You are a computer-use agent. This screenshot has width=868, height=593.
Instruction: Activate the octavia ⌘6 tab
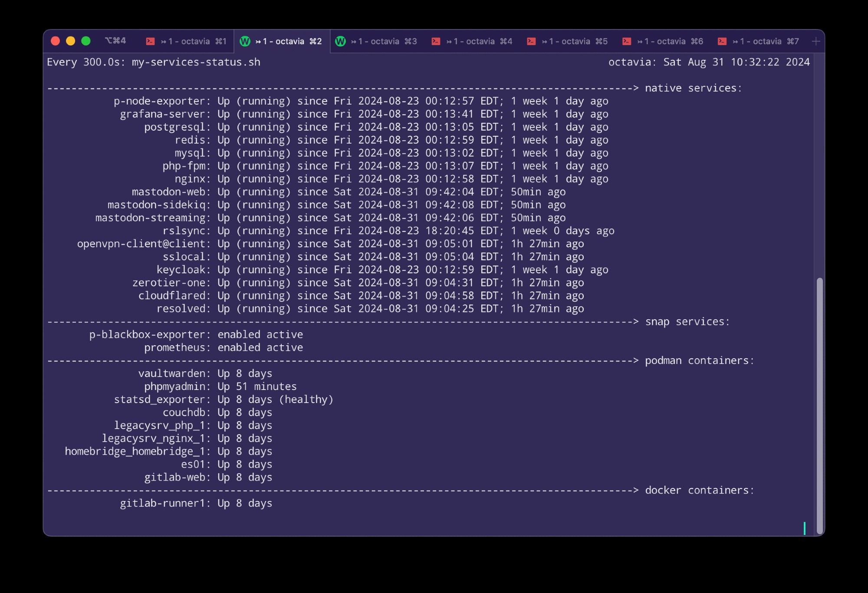664,41
